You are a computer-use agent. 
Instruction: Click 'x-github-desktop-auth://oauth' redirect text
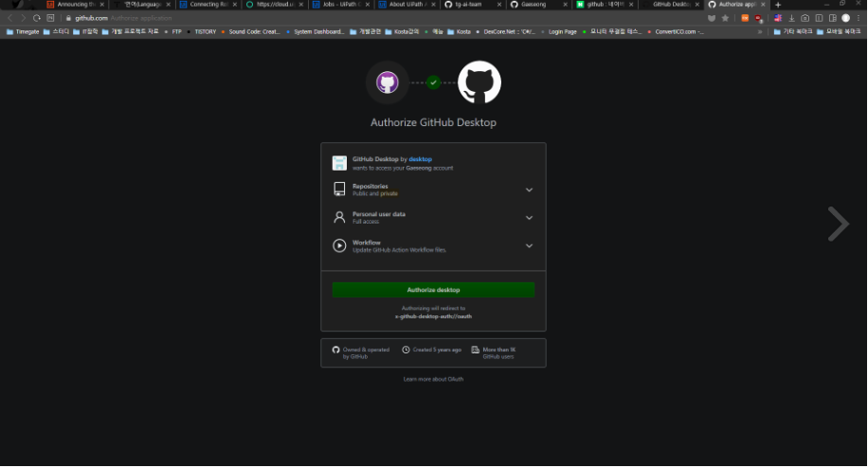point(433,316)
